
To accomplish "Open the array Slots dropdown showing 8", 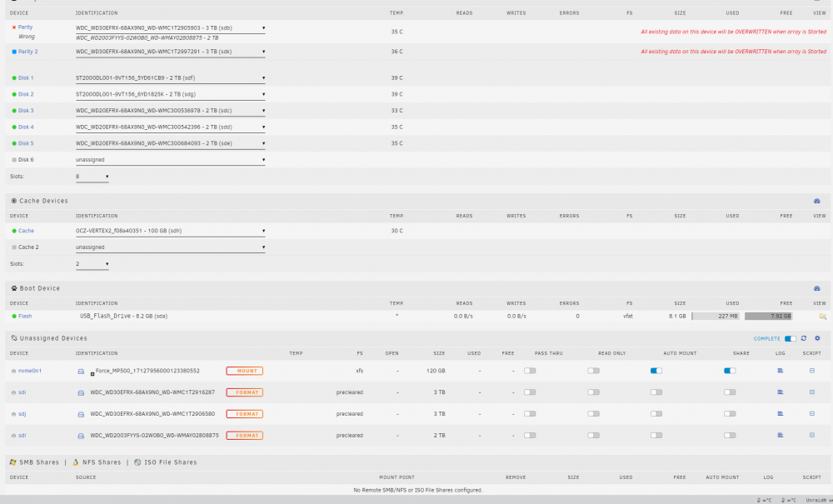I will pos(92,177).
